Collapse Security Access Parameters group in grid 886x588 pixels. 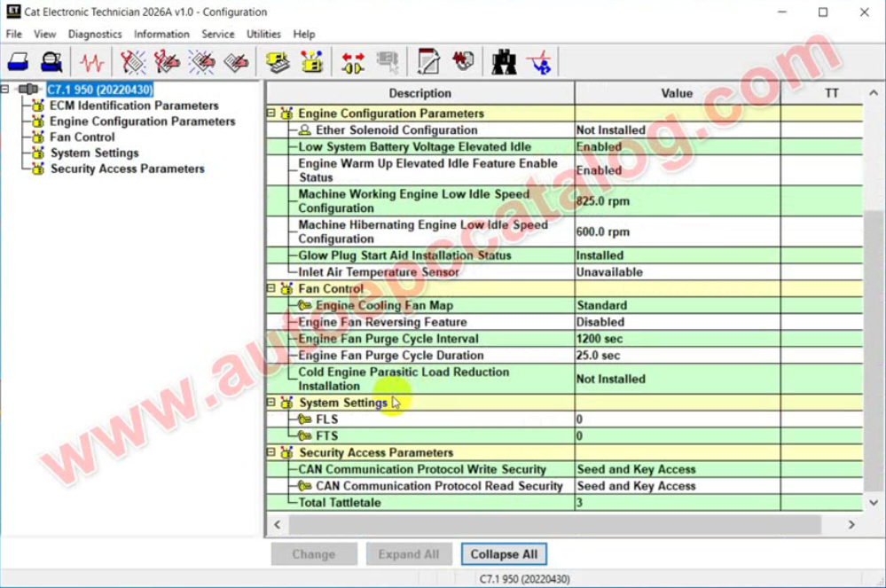pos(271,453)
